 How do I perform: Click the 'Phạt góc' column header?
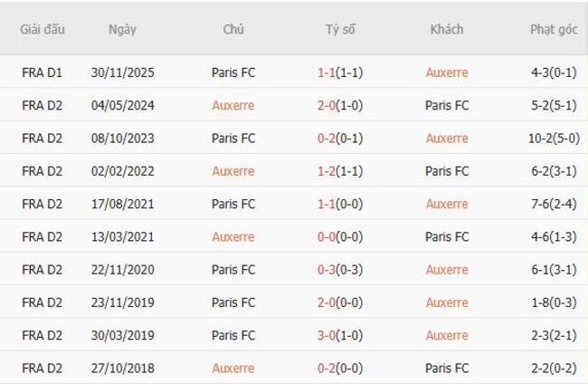click(x=554, y=30)
